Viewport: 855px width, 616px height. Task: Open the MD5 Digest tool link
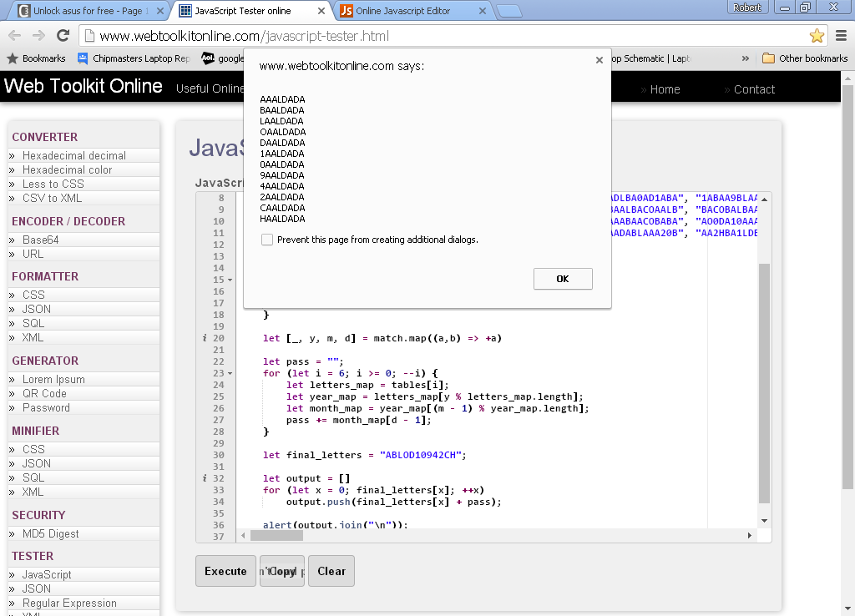tap(51, 533)
